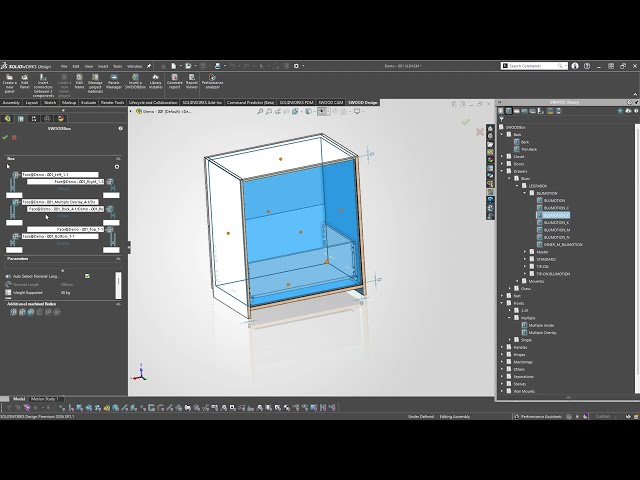
Task: Expand the Doors folder
Action: [x=502, y=164]
